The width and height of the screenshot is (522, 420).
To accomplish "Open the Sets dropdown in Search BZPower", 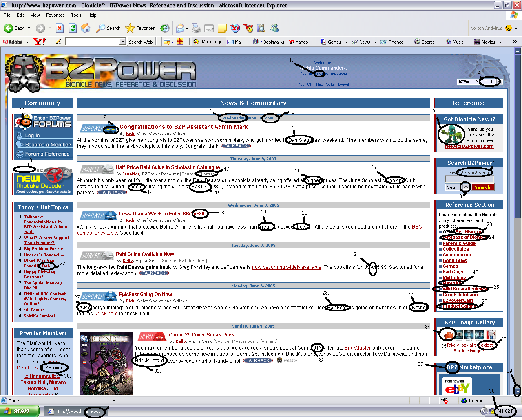I will pos(465,187).
